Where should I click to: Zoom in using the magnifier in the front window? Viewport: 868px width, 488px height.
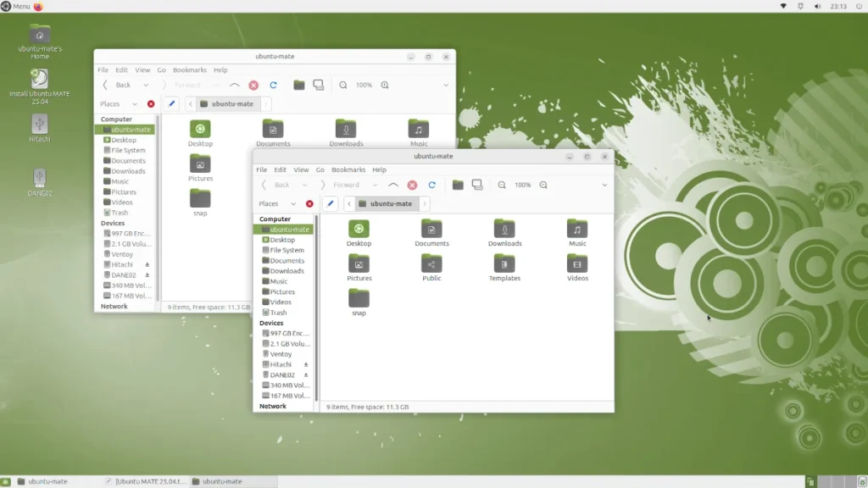coord(543,185)
